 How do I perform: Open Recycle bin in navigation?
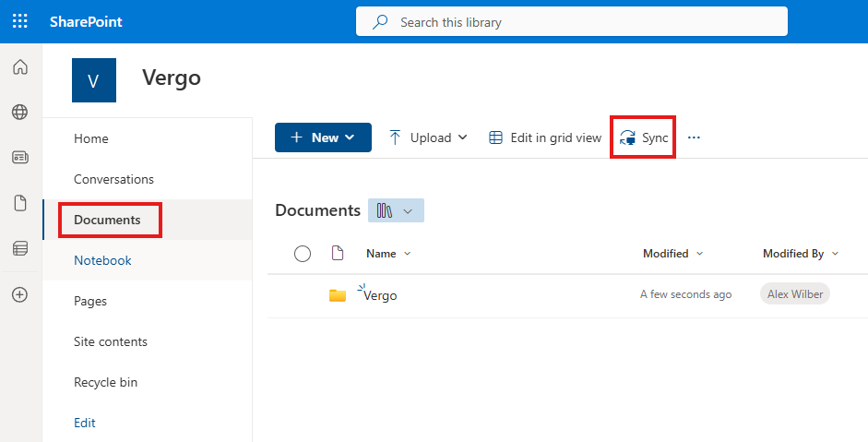tap(106, 382)
